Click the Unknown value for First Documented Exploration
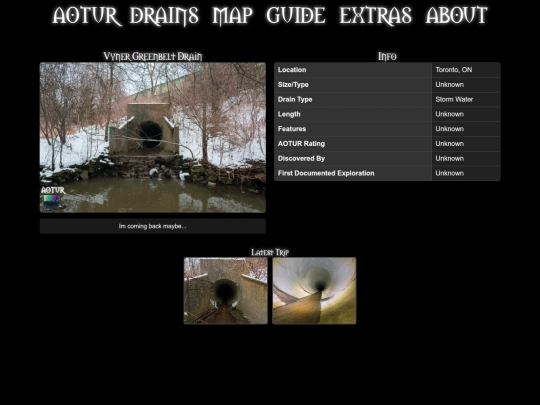The width and height of the screenshot is (540, 405). click(449, 173)
